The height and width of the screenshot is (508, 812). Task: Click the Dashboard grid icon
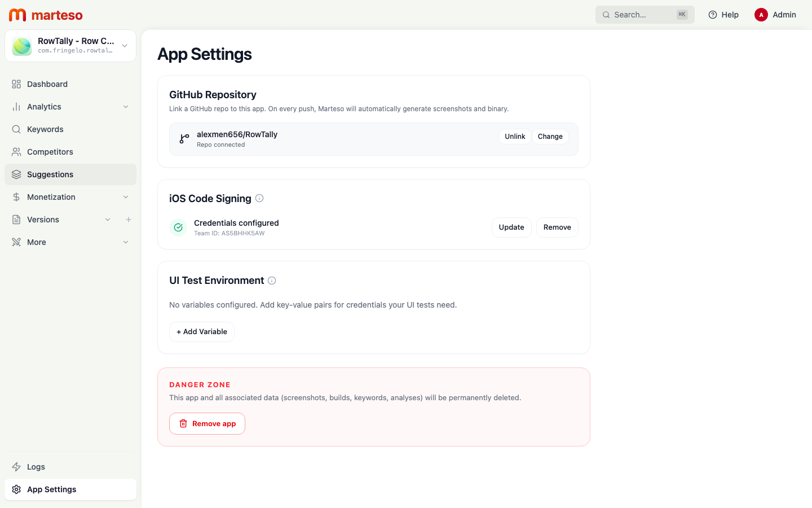(16, 84)
